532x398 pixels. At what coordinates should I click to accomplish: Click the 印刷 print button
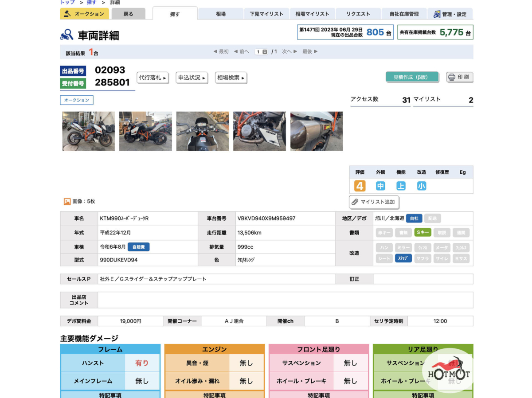pos(460,77)
